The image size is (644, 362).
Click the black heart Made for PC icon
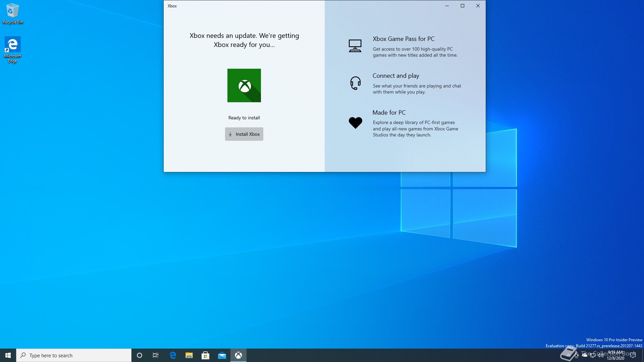[x=355, y=123]
